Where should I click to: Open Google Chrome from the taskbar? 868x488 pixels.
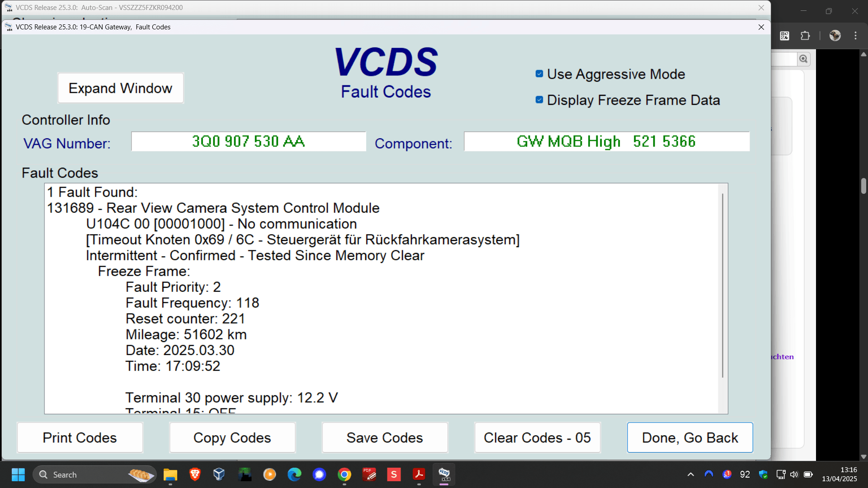point(344,474)
